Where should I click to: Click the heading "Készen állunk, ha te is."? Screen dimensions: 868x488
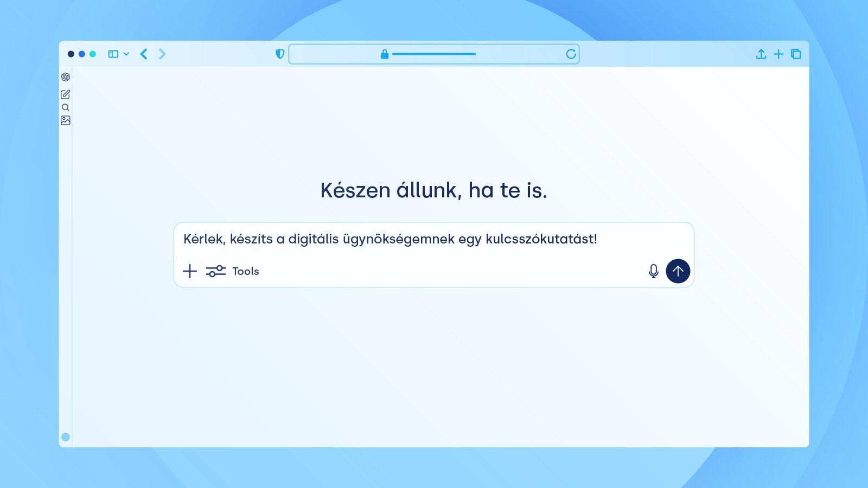point(434,190)
